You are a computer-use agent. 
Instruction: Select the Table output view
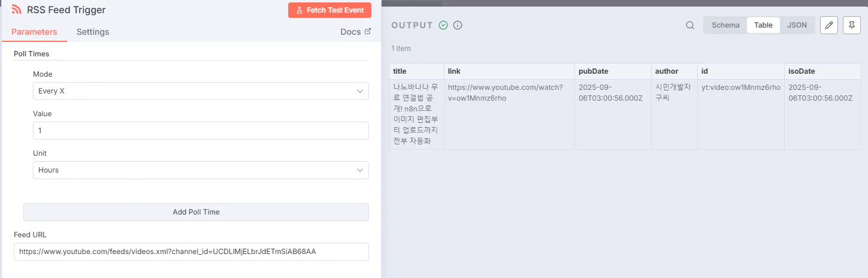pos(763,25)
